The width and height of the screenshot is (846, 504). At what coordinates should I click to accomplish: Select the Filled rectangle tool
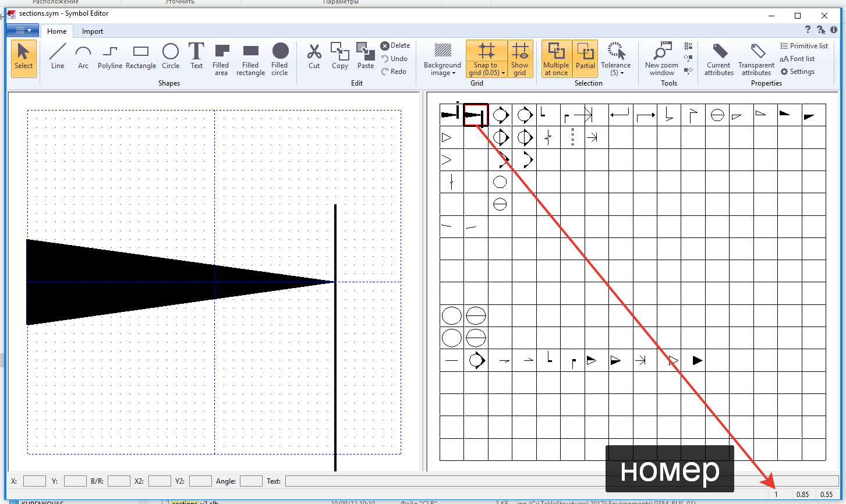point(250,59)
